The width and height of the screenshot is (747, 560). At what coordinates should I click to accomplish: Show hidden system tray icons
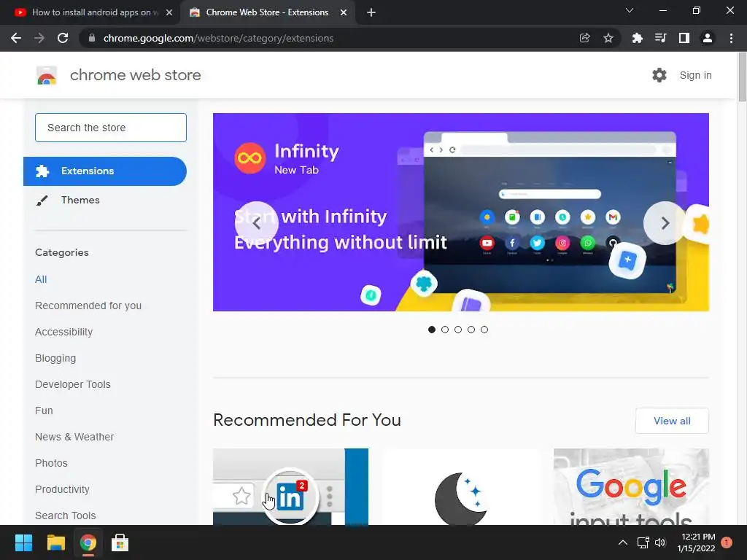pos(623,542)
